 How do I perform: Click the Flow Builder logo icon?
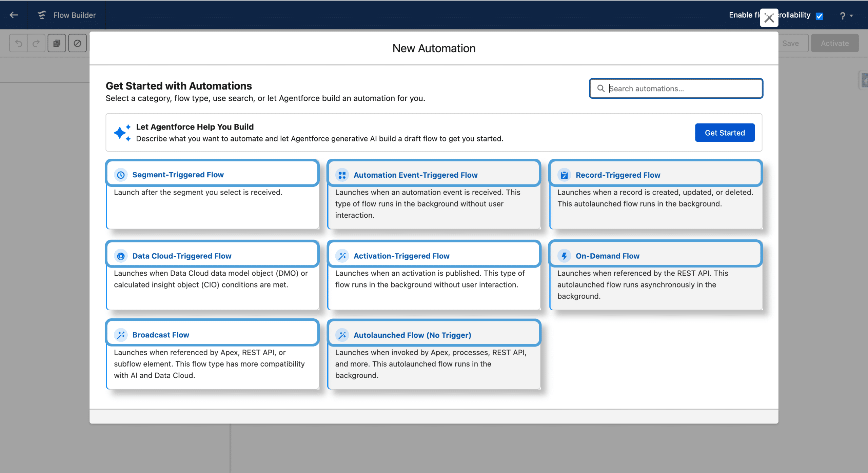[42, 15]
